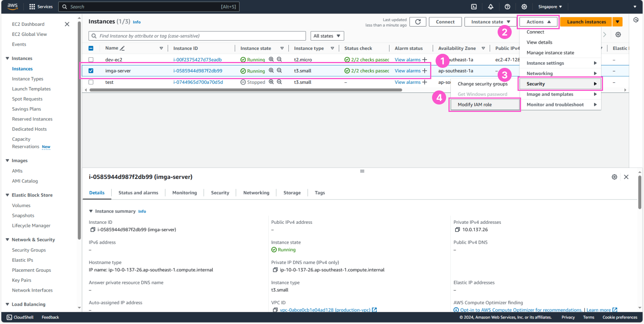Edit the Name column with the pencil icon
The image size is (644, 324).
click(122, 48)
